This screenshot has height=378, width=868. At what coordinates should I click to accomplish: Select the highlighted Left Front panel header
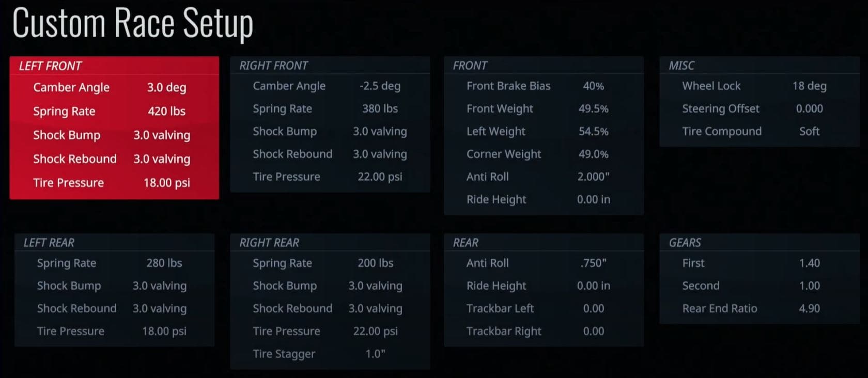[114, 66]
